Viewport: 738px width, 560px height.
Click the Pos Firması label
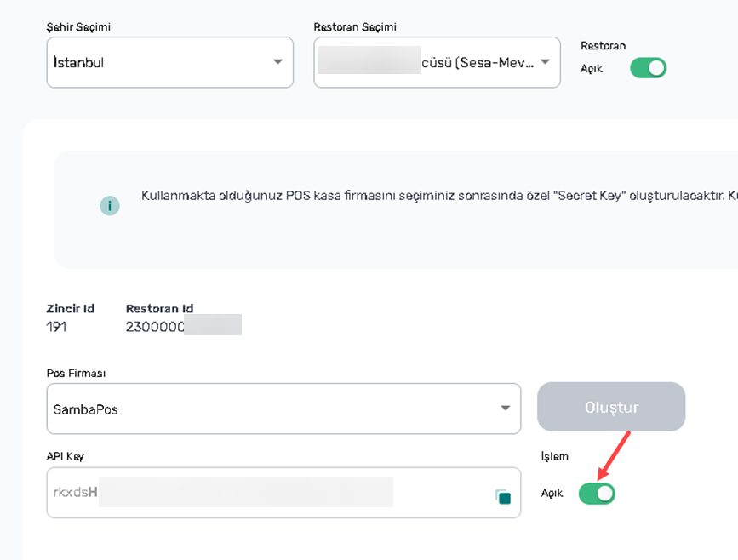pos(76,374)
